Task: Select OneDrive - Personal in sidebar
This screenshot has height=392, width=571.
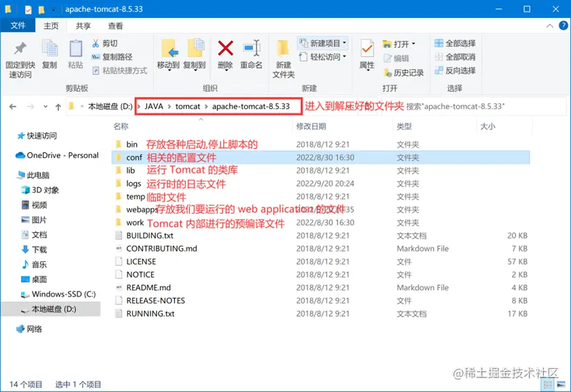Action: point(57,156)
